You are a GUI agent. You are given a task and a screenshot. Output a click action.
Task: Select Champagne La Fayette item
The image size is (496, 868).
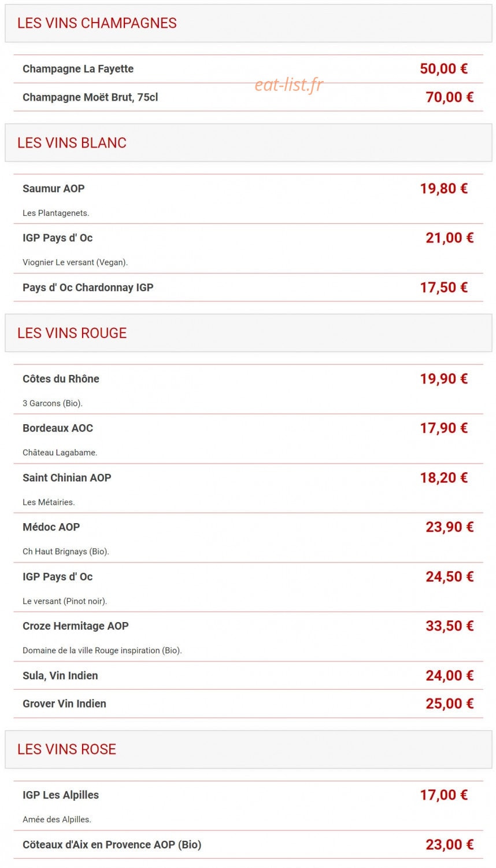click(x=78, y=69)
